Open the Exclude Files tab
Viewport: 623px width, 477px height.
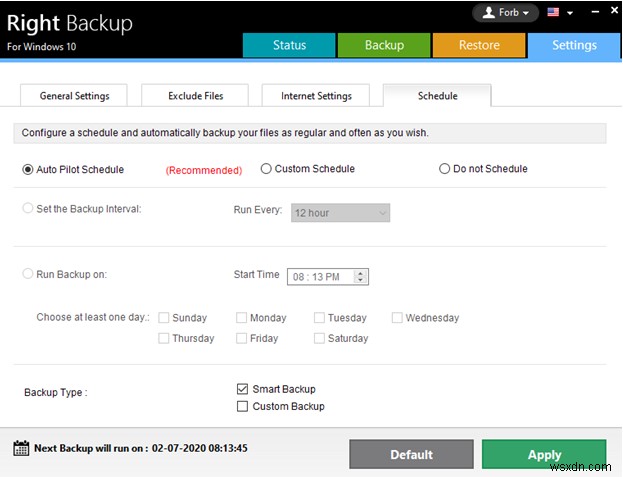click(195, 96)
